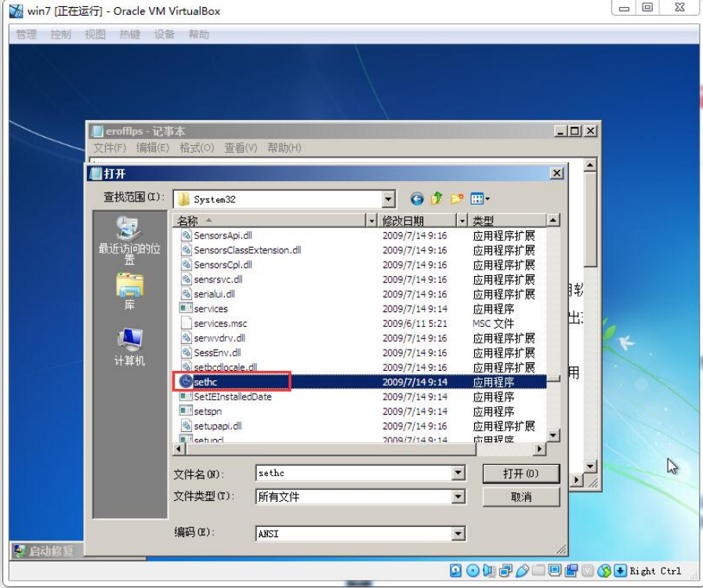
Task: Click Notepad vertical scrollbar thumb
Action: (x=590, y=220)
